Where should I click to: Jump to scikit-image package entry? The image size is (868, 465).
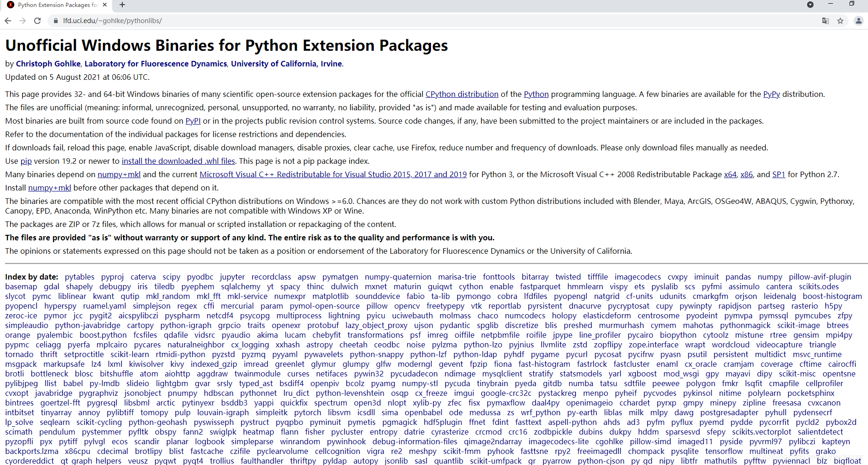click(x=798, y=325)
